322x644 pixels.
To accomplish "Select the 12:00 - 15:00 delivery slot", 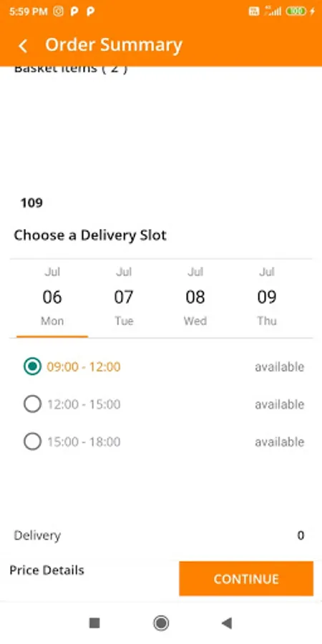I will coord(163,404).
